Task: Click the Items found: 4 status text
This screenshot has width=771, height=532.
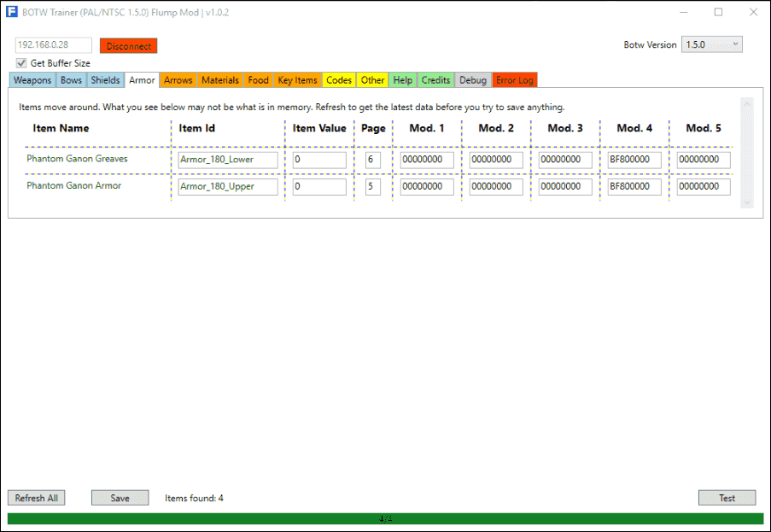Action: (x=194, y=498)
